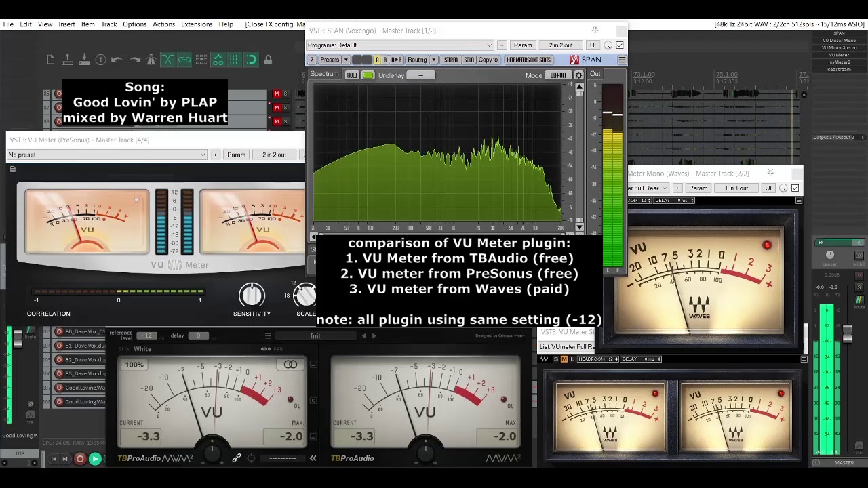Click SPAN window 2 in 2 out button
Viewport: 868px width, 488px height.
coord(561,45)
